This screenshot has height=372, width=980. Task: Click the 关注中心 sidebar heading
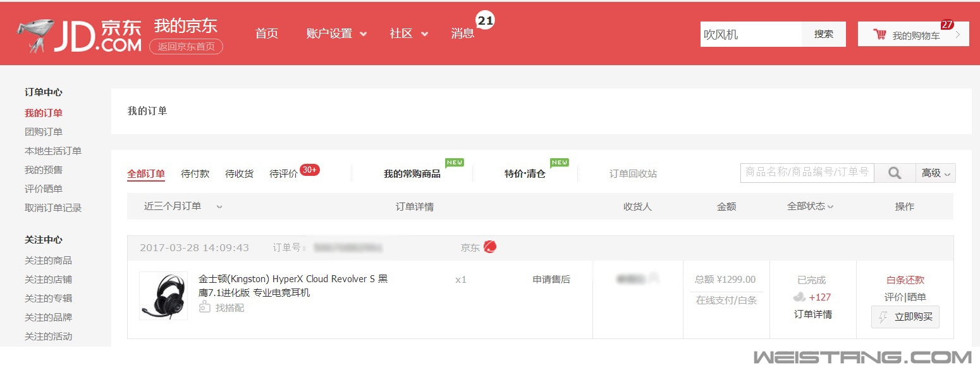(x=44, y=240)
